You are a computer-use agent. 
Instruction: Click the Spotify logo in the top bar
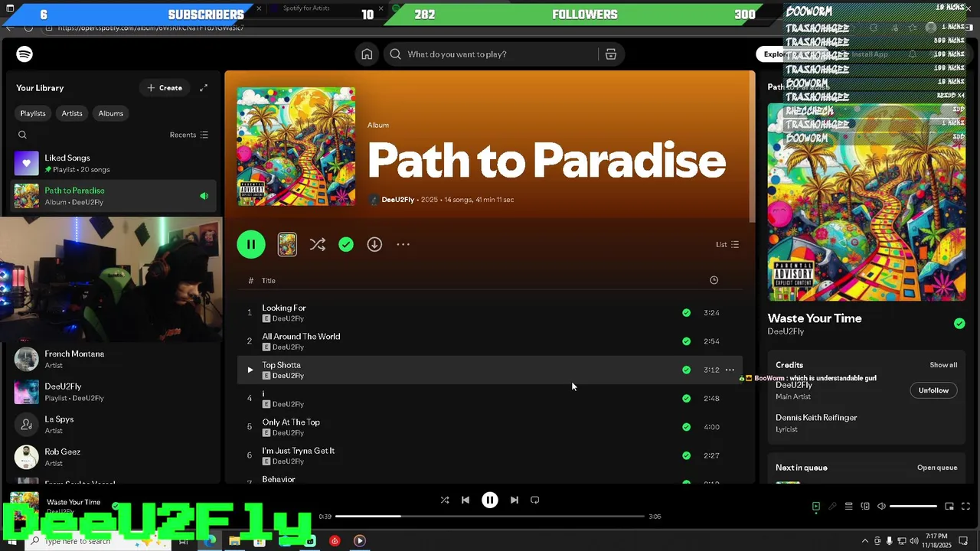pos(24,54)
